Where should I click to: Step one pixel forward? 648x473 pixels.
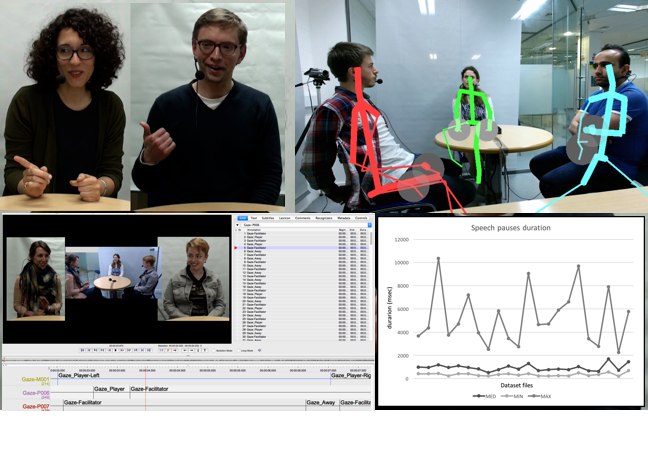pyautogui.click(x=122, y=350)
